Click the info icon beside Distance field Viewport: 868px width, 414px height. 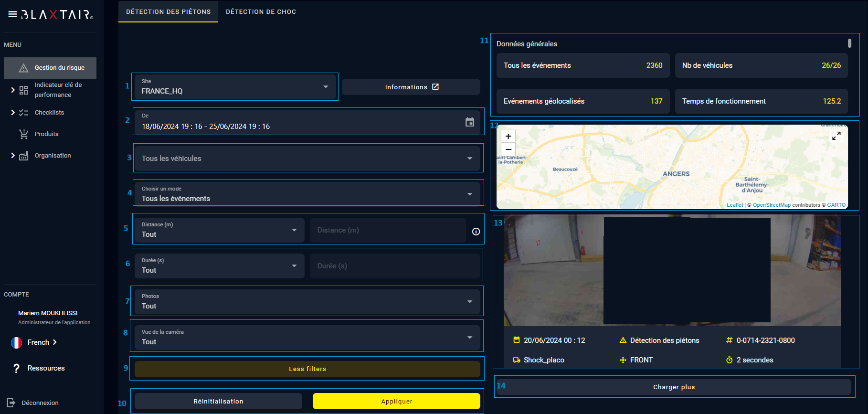coord(476,232)
